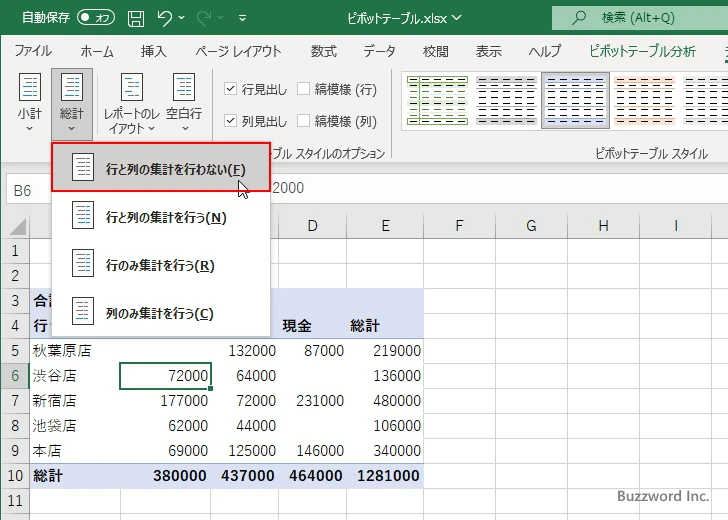
Task: Click the 総計 heading cell in row 4
Action: coord(385,326)
